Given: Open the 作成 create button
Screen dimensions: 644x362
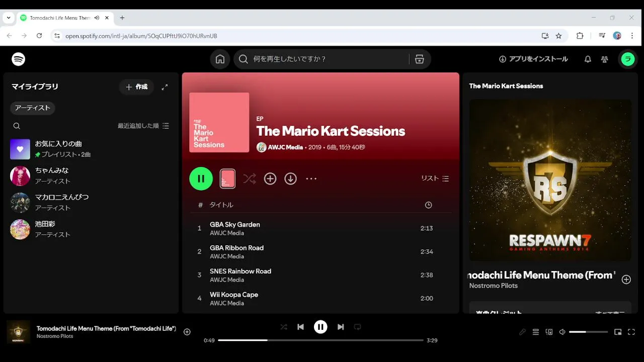Looking at the screenshot, I should click(136, 87).
